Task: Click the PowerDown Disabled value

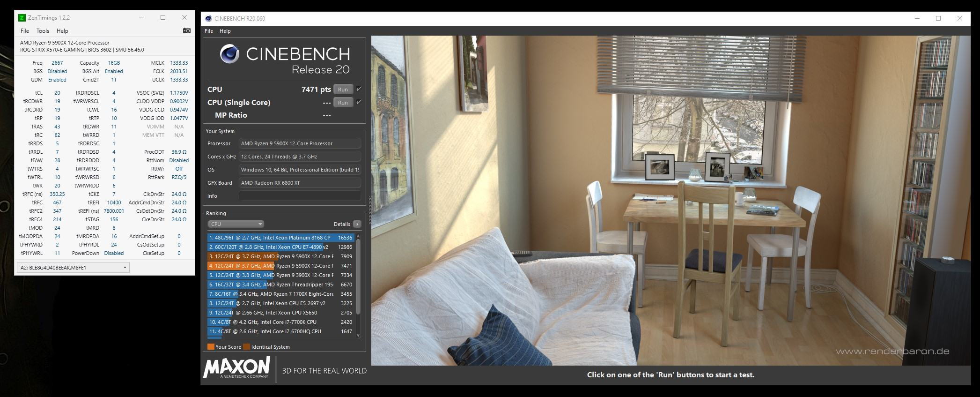Action: (114, 253)
